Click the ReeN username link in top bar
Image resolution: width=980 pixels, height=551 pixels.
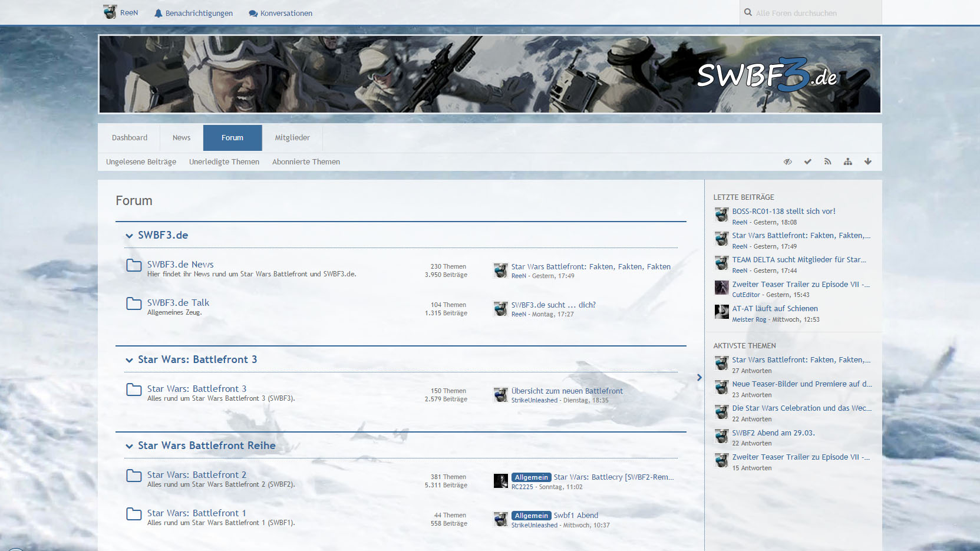pyautogui.click(x=129, y=13)
